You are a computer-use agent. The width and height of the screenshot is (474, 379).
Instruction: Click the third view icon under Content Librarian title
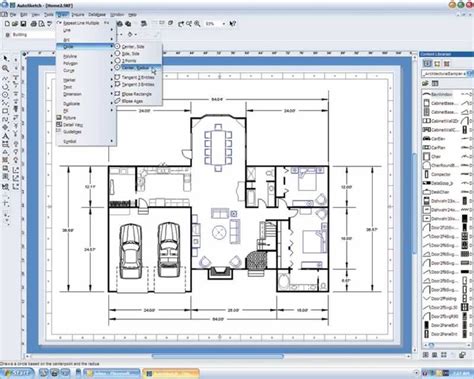tap(447, 64)
